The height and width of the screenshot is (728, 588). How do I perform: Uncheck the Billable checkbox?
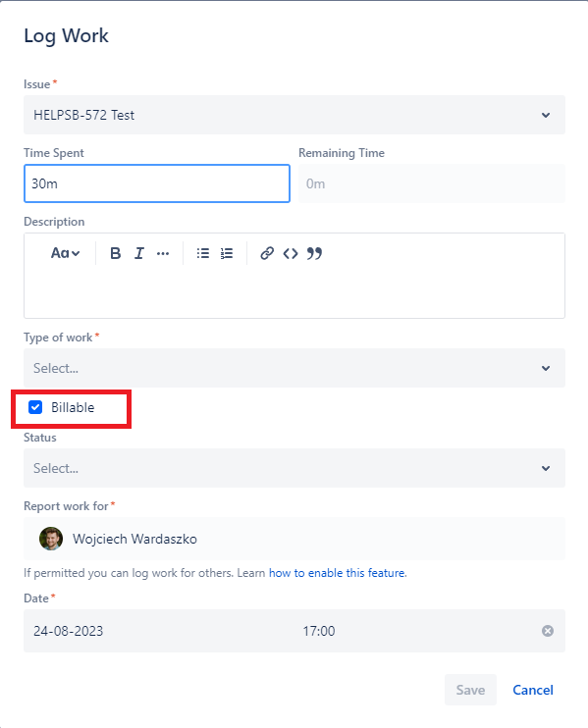point(35,407)
